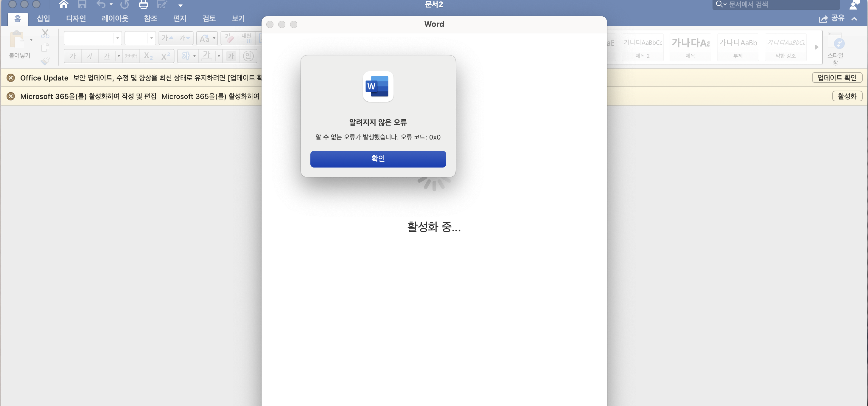This screenshot has height=406, width=868.
Task: Collapse the ribbon with the chevron
Action: pyautogui.click(x=855, y=18)
